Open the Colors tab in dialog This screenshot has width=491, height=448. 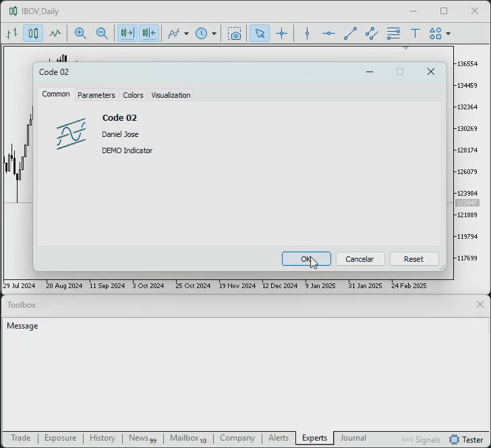tap(133, 95)
